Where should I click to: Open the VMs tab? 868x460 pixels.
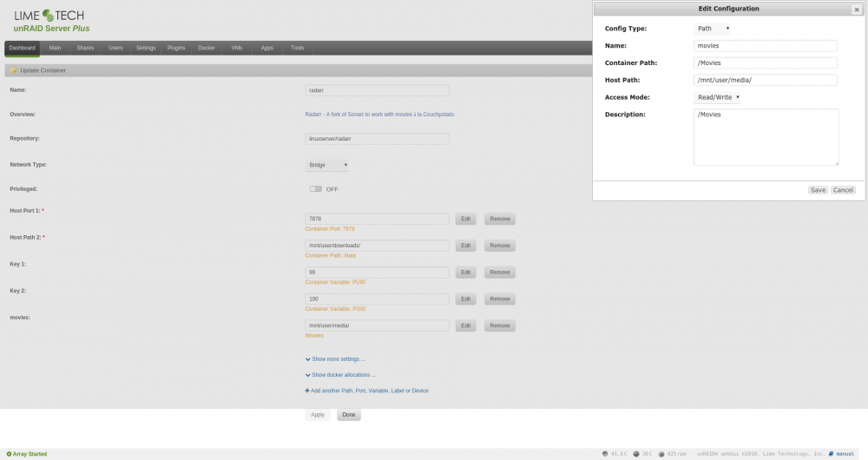click(x=237, y=48)
